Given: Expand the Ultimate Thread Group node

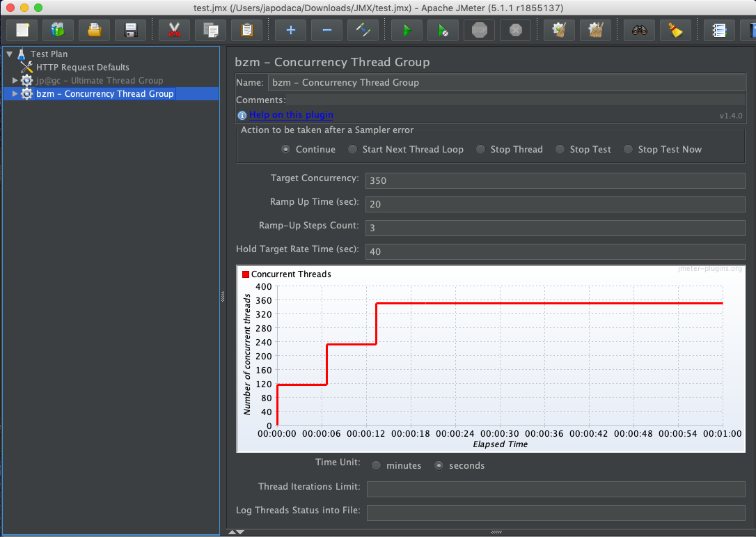Looking at the screenshot, I should (15, 80).
